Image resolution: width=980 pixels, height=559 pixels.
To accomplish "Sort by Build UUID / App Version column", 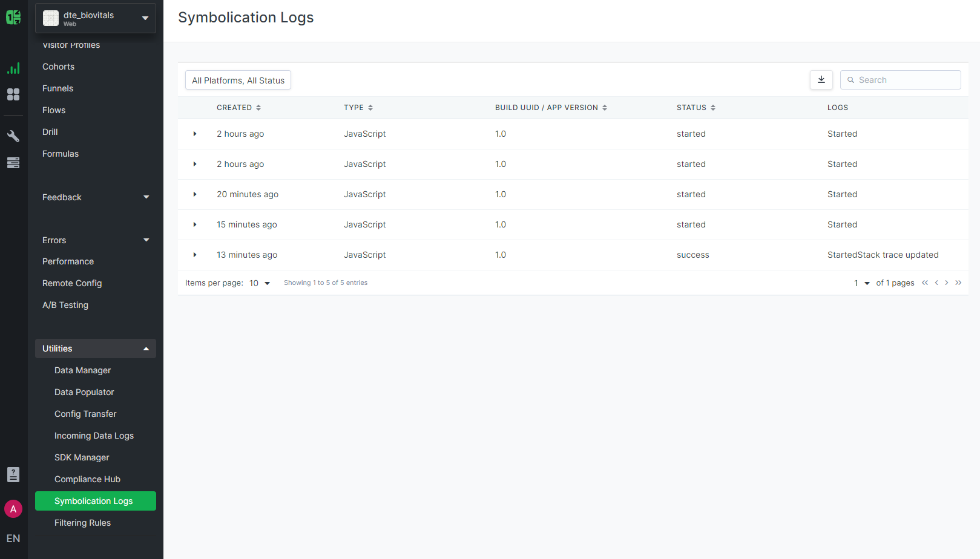I will click(x=551, y=108).
